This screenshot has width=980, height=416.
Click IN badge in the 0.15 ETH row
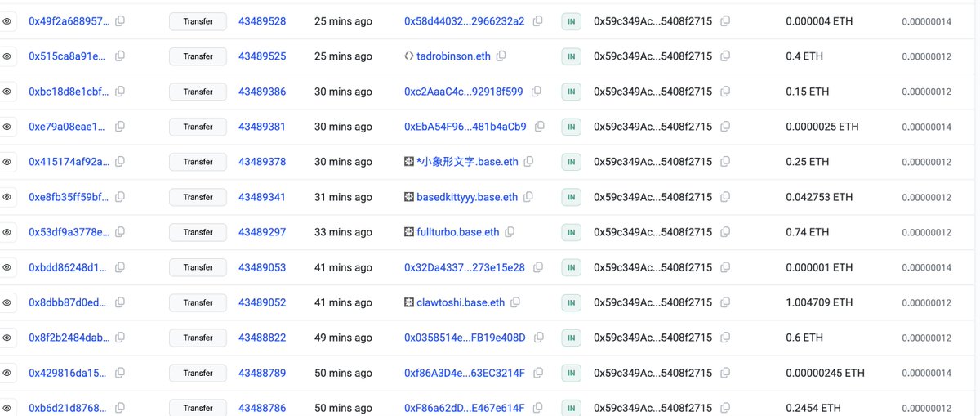(571, 92)
